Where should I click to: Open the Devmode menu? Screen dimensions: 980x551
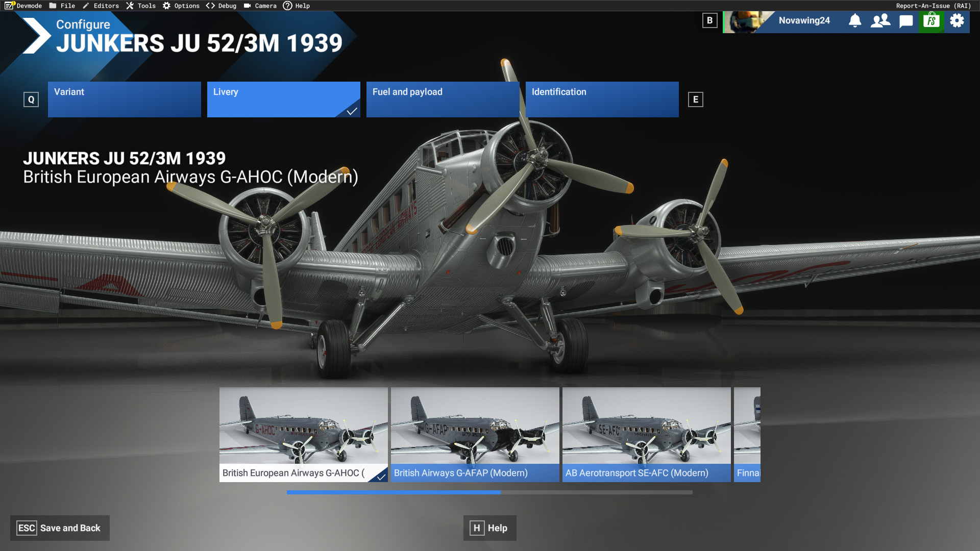24,6
